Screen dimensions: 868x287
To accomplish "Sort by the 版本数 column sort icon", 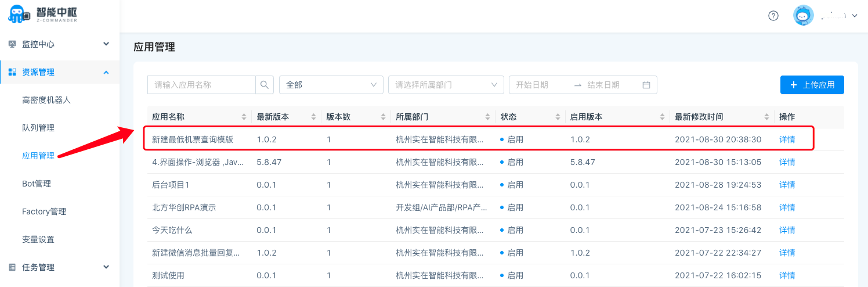I will pyautogui.click(x=384, y=117).
